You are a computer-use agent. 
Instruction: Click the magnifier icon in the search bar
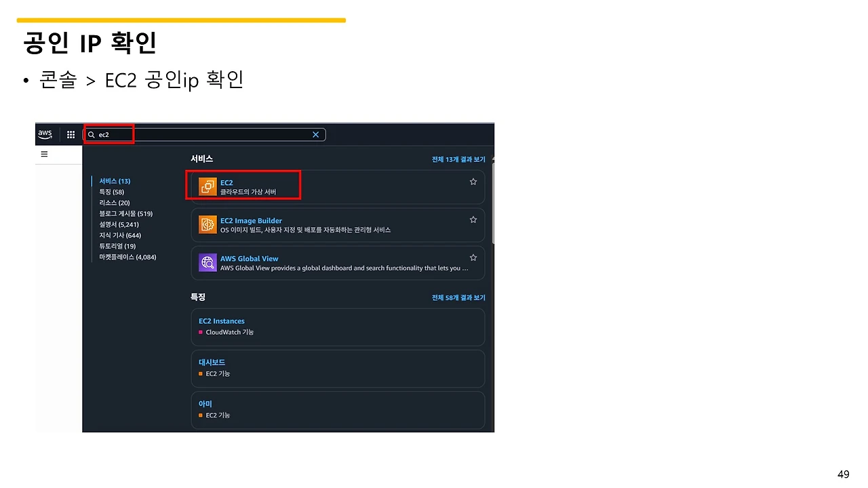(91, 134)
